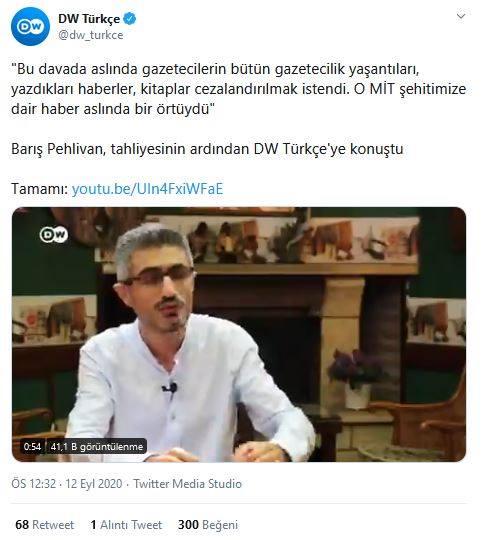This screenshot has height=540, width=483.
Task: Open the ÖS 12:32 · 12 Eyl 2020 timestamp
Action: (67, 484)
